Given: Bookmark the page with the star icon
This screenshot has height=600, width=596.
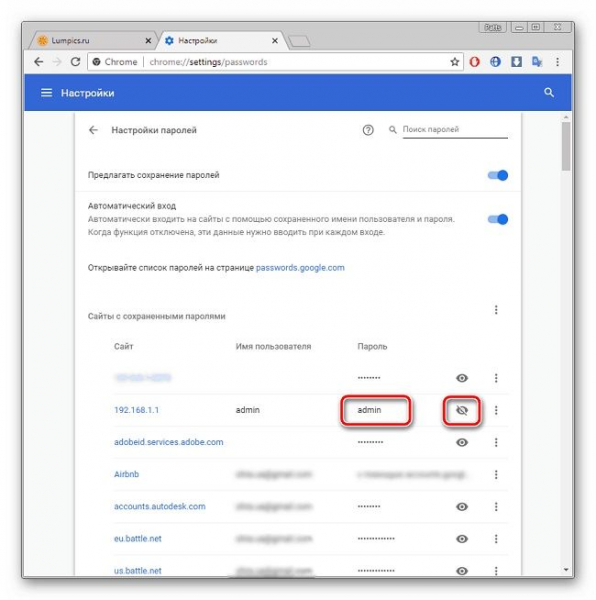Looking at the screenshot, I should click(454, 62).
